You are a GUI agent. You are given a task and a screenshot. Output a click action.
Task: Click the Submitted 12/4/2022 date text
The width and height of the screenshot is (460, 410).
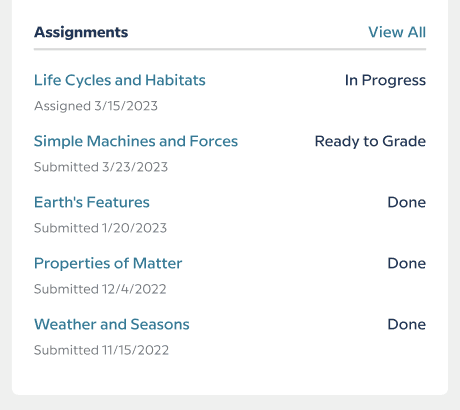[100, 289]
